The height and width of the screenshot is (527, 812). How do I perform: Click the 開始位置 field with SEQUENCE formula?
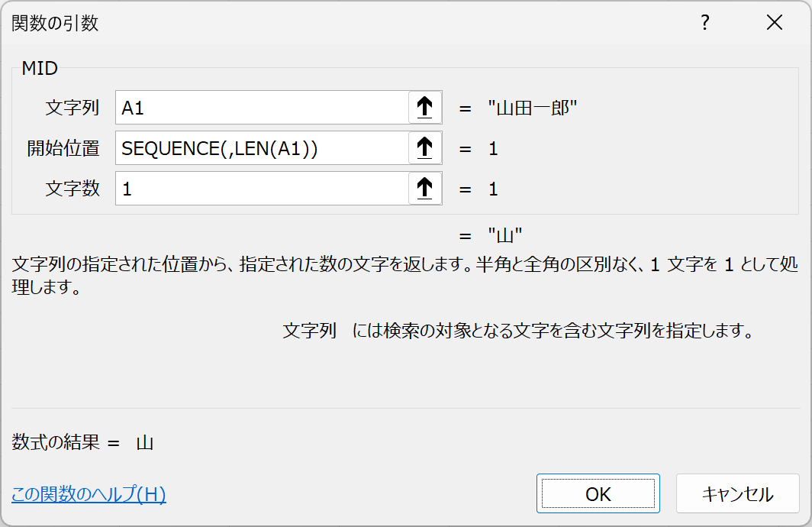262,148
